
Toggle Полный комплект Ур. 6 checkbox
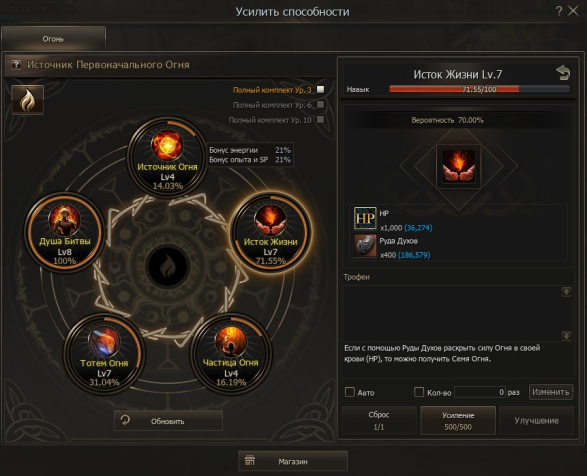pyautogui.click(x=320, y=104)
